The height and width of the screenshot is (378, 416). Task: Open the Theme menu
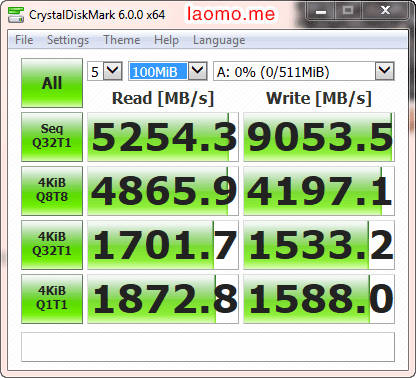(122, 40)
